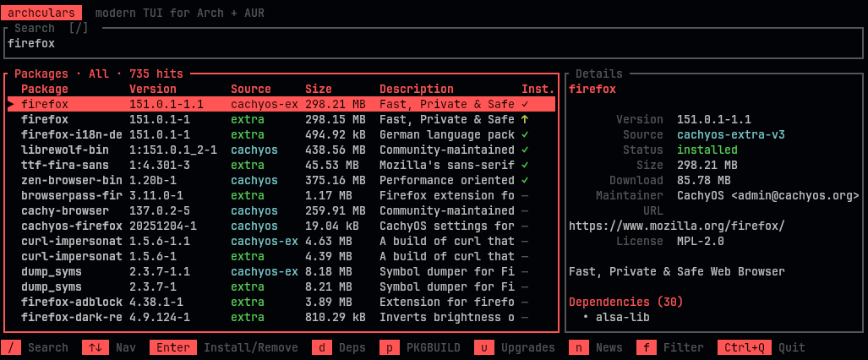Select the librewolf-bin package row
The width and height of the screenshot is (868, 360).
coord(281,150)
